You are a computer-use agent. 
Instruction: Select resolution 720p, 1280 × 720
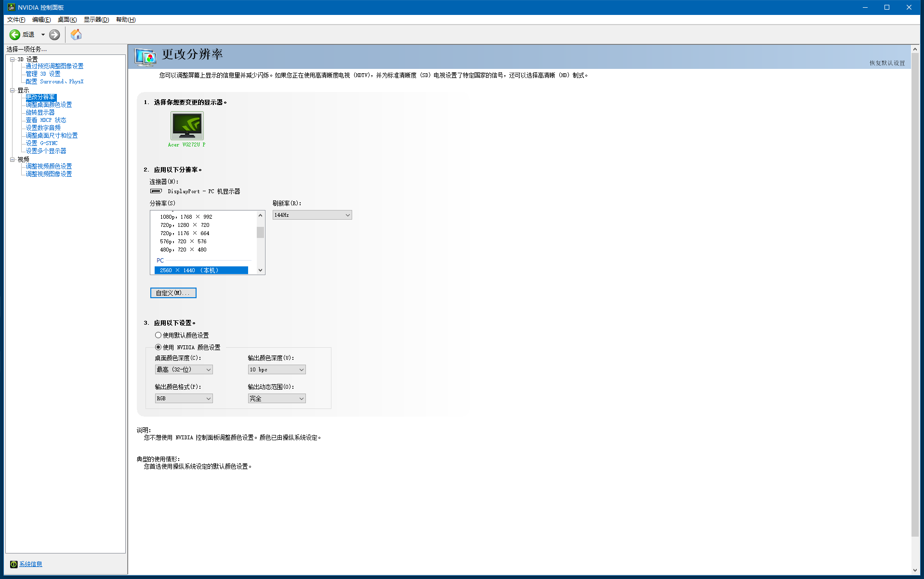pyautogui.click(x=185, y=225)
